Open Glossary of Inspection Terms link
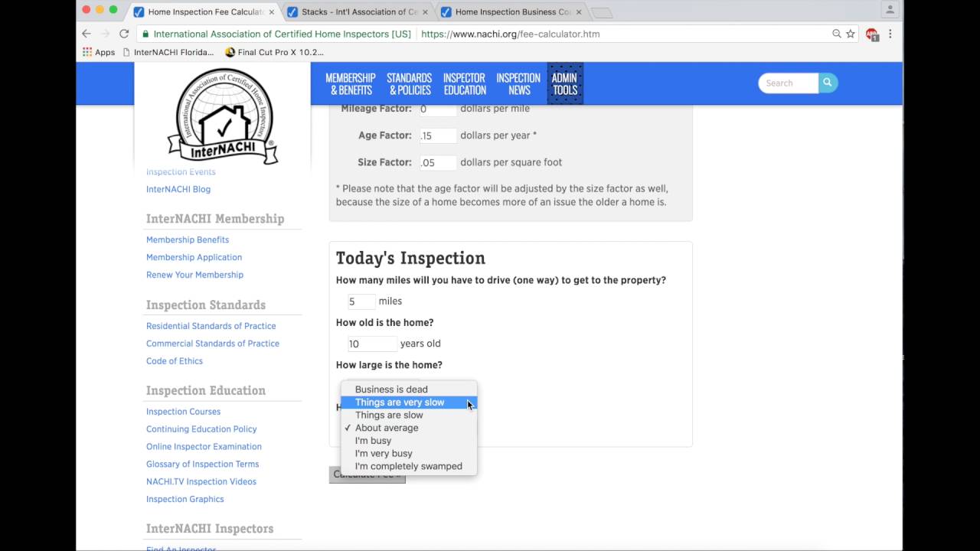Screen dimensions: 980x551 [202, 465]
